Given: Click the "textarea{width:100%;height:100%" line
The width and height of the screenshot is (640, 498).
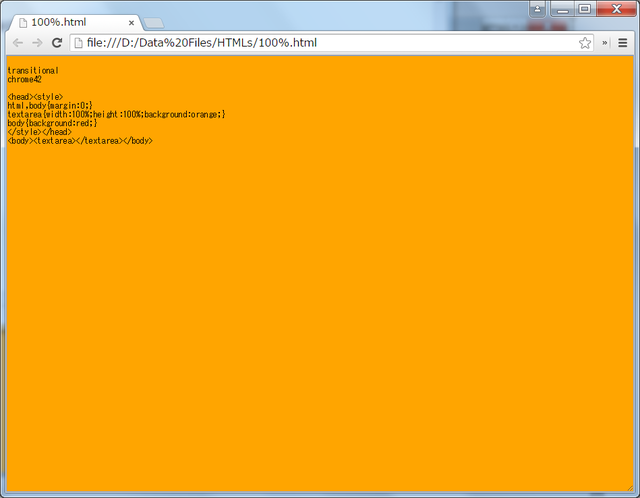Looking at the screenshot, I should [116, 115].
